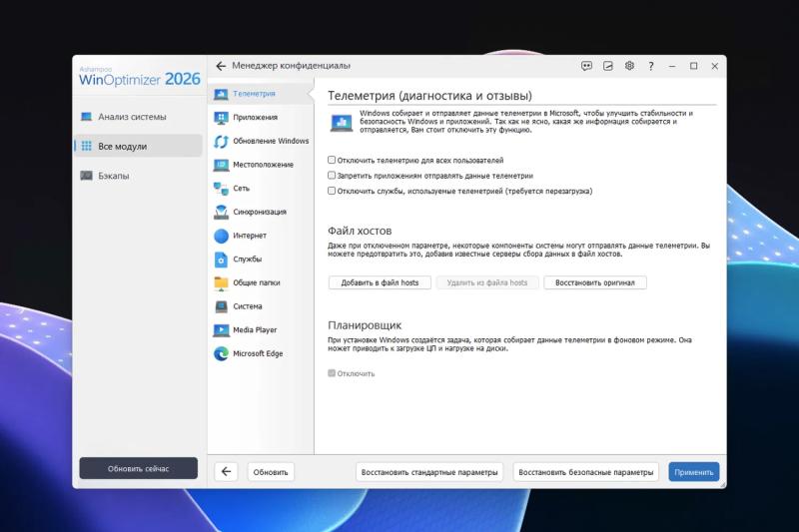Click the Сеть network icon
This screenshot has height=532, width=799.
coord(221,189)
